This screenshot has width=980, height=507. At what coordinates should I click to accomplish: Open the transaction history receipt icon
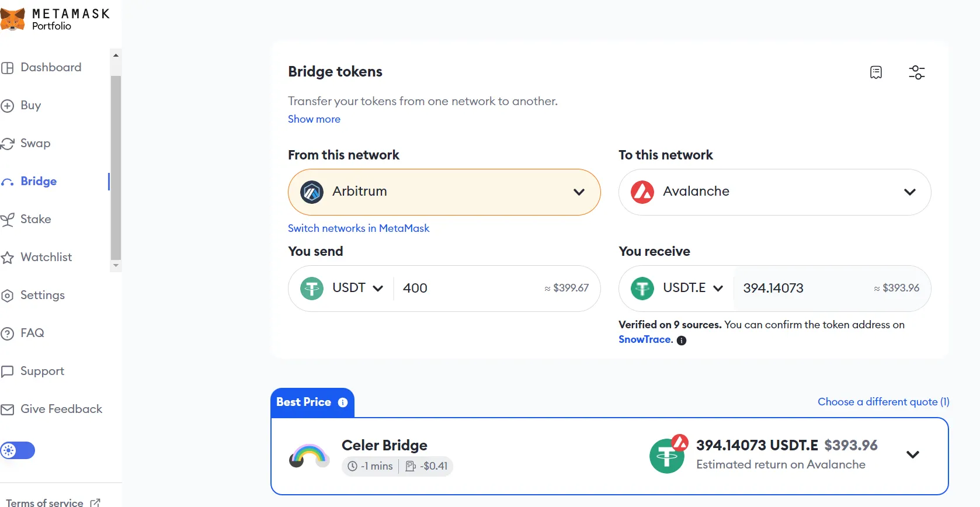[875, 72]
